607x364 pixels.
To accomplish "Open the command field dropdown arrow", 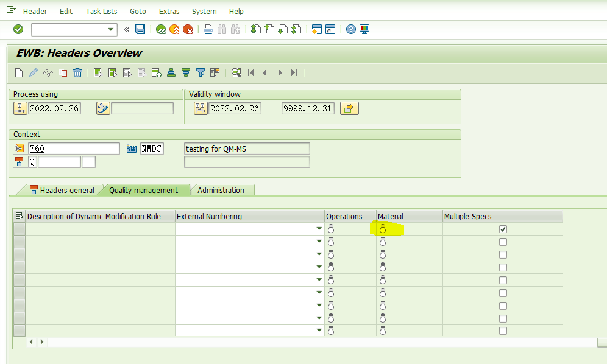I will point(111,29).
